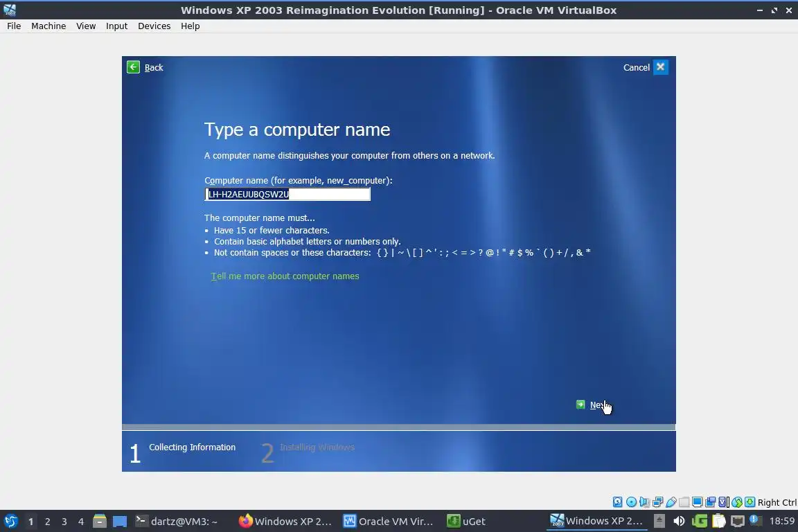Open the Help menu

[190, 26]
